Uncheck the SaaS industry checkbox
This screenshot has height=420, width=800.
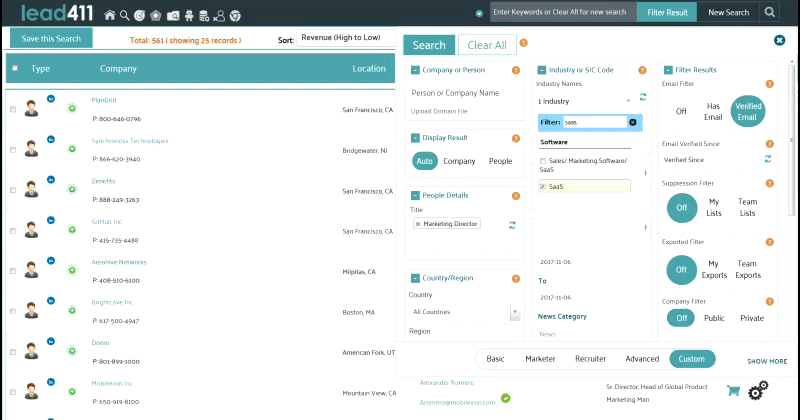pyautogui.click(x=543, y=186)
